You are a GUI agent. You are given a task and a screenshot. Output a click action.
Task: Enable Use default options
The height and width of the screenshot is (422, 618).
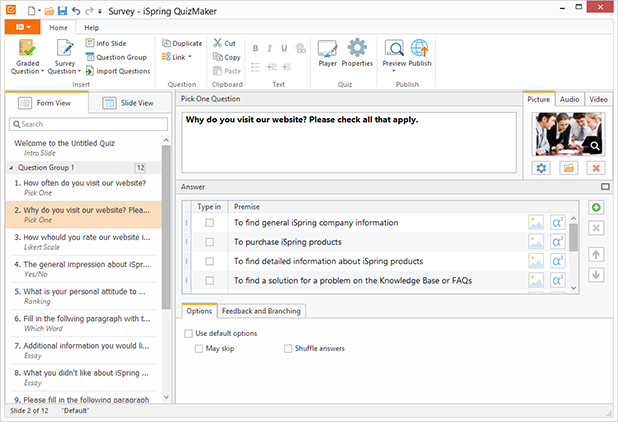(x=189, y=333)
